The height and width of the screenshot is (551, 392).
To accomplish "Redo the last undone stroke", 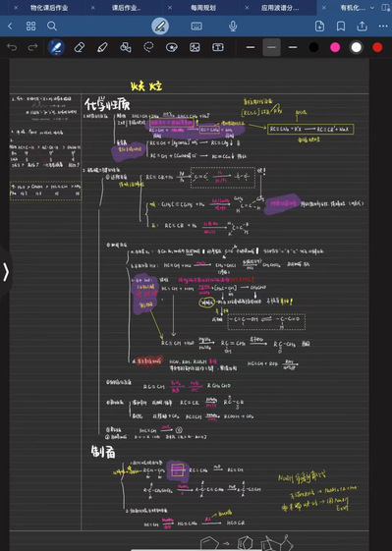I will coord(32,47).
